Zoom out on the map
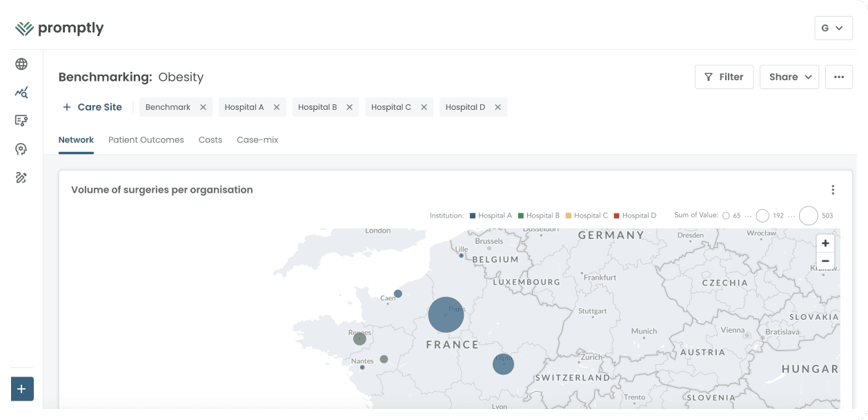 825,261
